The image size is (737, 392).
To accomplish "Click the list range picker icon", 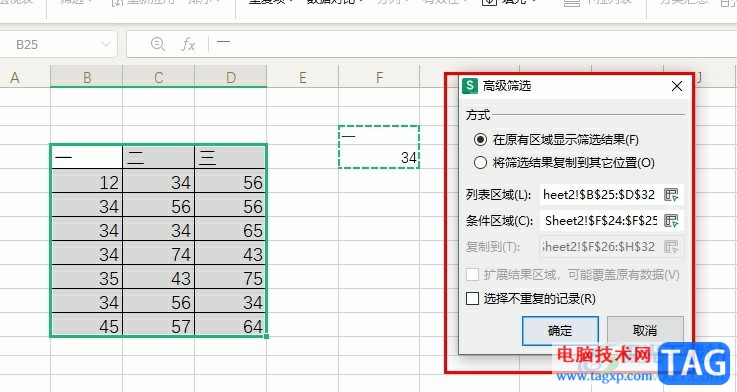I will point(671,195).
